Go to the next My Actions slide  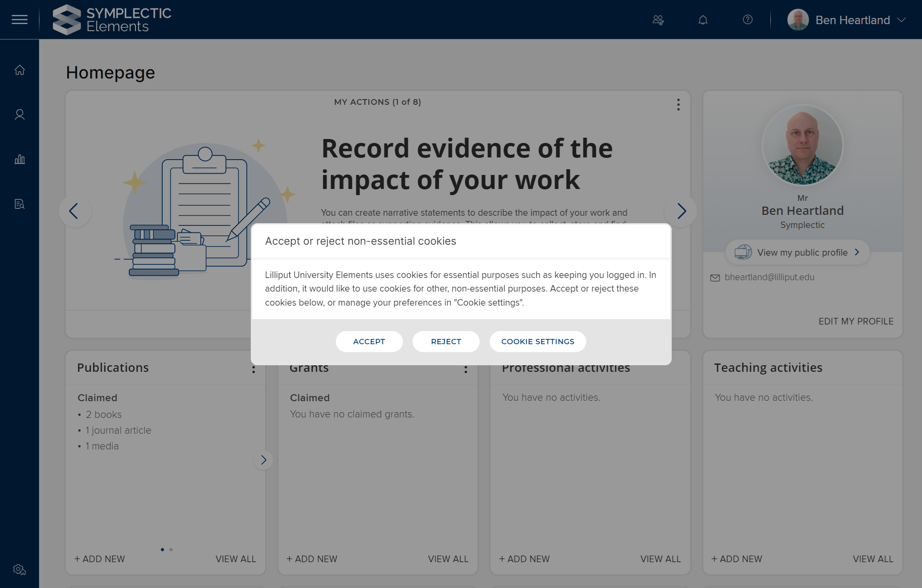coord(681,211)
